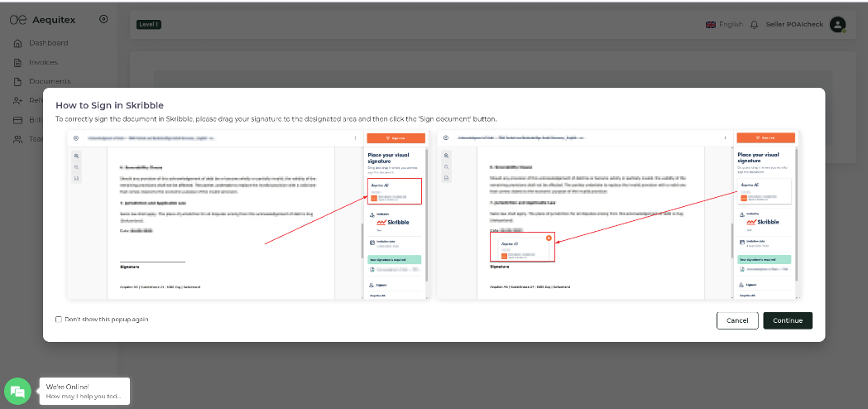Click the Level 1 badge
This screenshot has height=409, width=868.
tap(148, 24)
